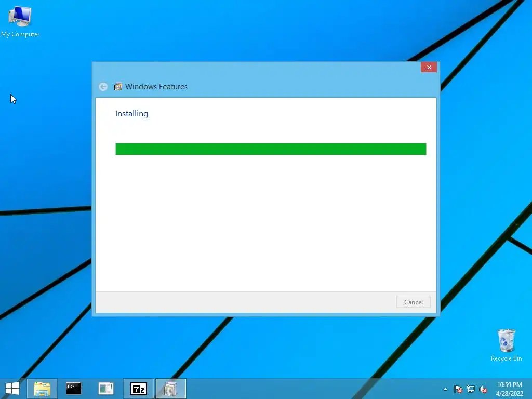Select the My Computer desktop icon

20,22
